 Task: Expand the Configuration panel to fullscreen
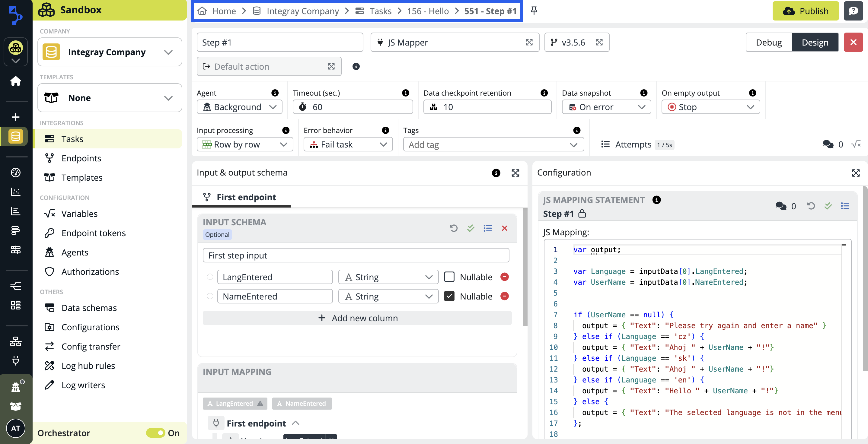tap(856, 173)
